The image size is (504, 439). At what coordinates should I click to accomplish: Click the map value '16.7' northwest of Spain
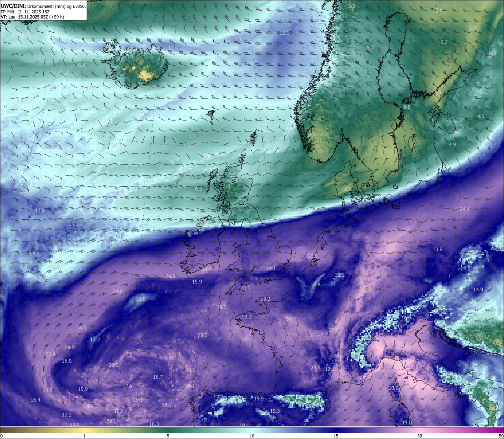158,377
